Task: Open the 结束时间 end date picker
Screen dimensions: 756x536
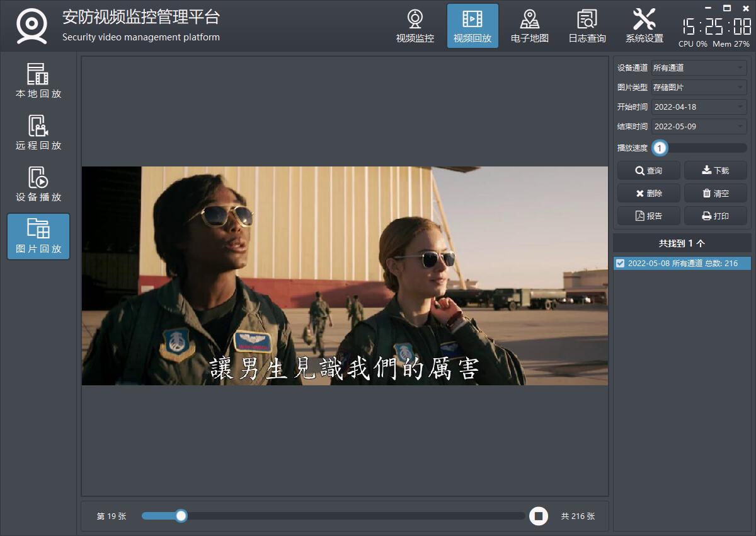Action: pos(699,126)
